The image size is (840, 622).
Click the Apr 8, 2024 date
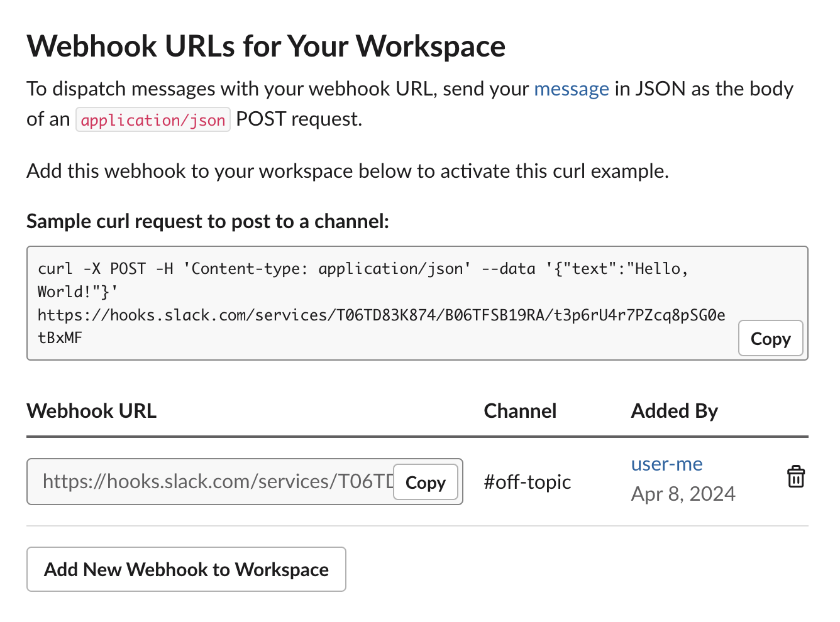point(683,494)
